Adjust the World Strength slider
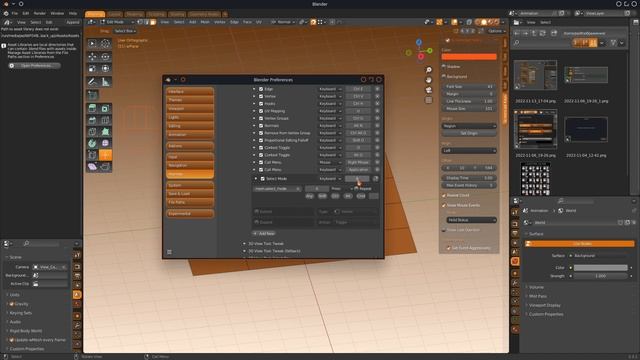The width and height of the screenshot is (640, 360). (x=600, y=276)
